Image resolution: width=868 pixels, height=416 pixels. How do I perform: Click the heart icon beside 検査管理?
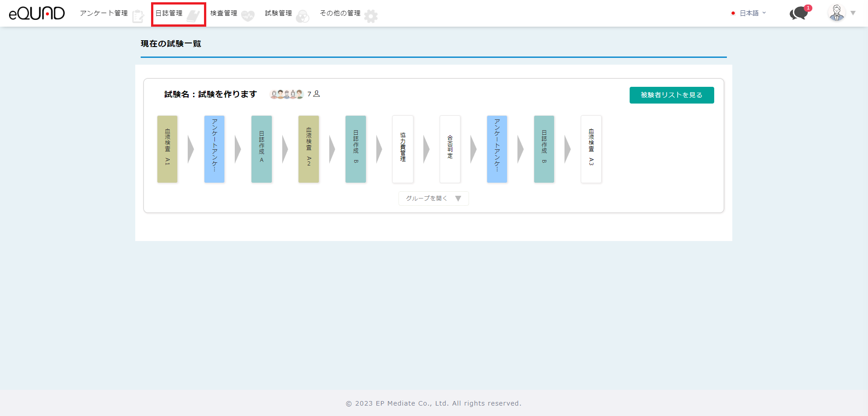point(248,16)
